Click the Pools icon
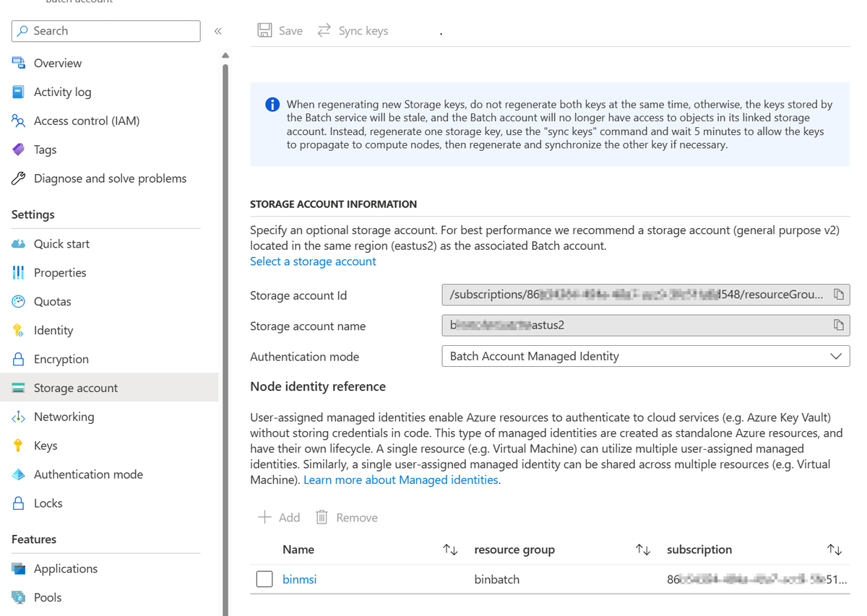Viewport: 867px width, 616px height. tap(19, 597)
